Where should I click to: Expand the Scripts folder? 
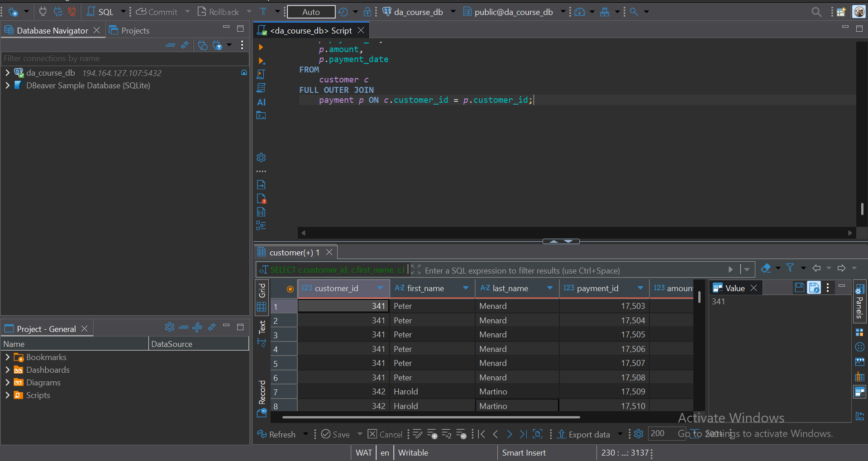click(7, 395)
